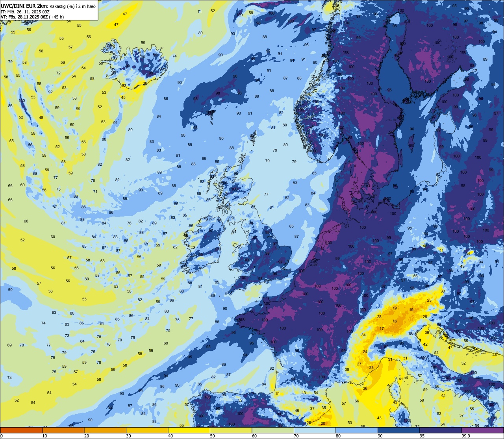The height and width of the screenshot is (439, 504).
Task: Click the "IT: Mið. 26. 11. 2025 09Z" line
Action: coord(25,12)
